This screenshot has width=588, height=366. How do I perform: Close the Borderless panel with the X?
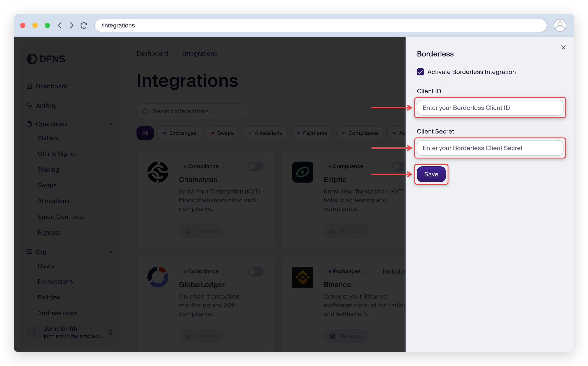point(563,47)
